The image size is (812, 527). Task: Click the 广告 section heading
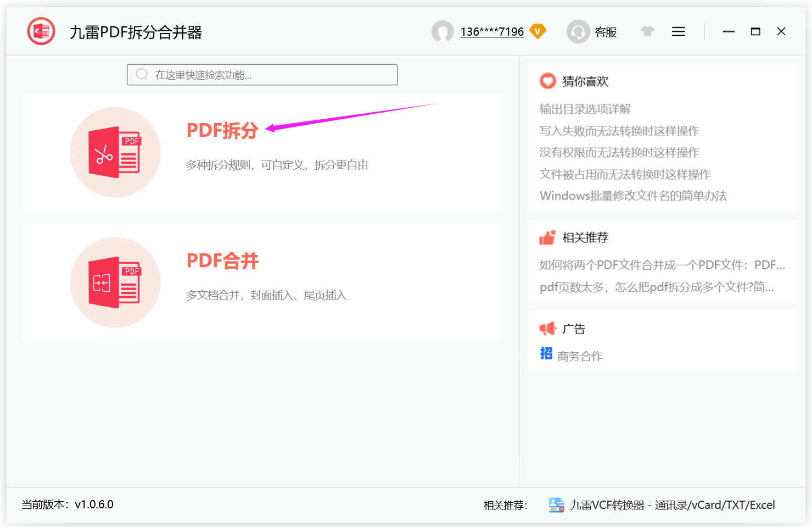(x=574, y=329)
